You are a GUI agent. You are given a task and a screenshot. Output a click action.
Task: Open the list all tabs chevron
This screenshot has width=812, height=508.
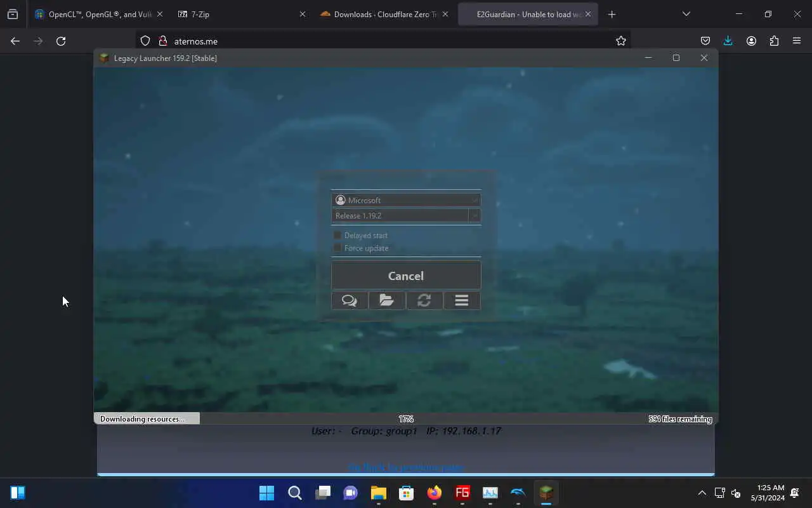pyautogui.click(x=686, y=14)
